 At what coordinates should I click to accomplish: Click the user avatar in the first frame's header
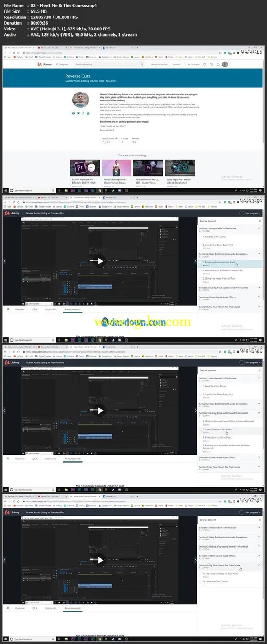click(225, 64)
